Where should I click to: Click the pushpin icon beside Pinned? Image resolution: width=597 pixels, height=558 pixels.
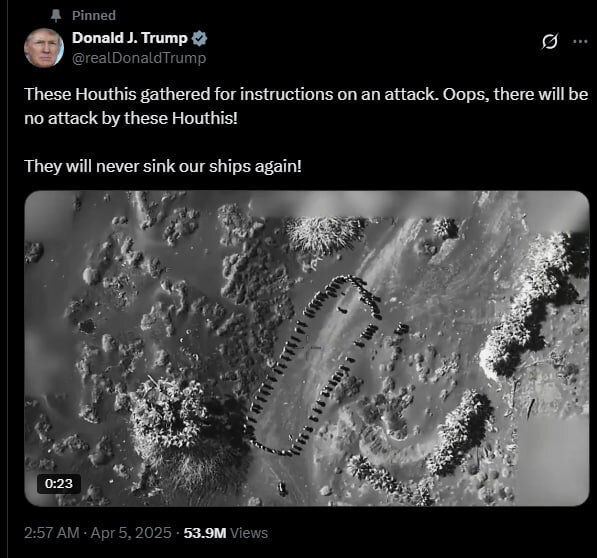[x=56, y=16]
